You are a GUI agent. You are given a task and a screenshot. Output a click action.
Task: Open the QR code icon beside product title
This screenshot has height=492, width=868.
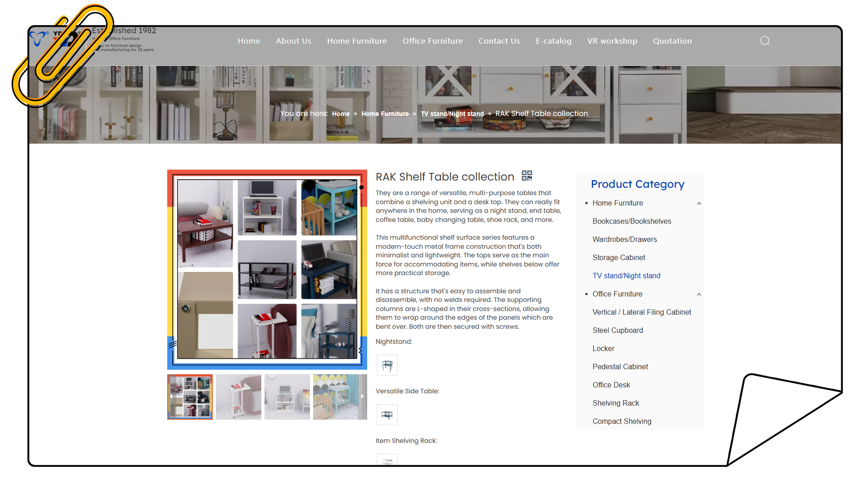point(527,176)
